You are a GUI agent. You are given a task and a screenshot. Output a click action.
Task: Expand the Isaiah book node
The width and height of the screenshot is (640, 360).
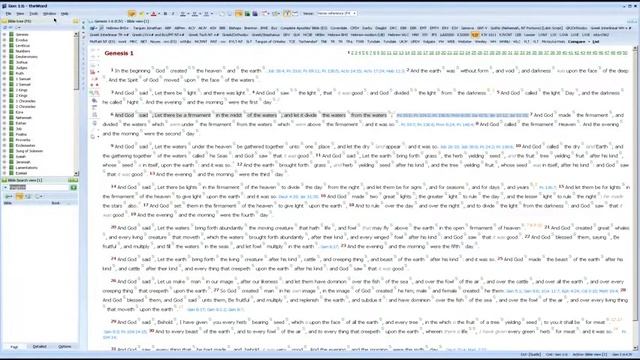pyautogui.click(x=4, y=156)
